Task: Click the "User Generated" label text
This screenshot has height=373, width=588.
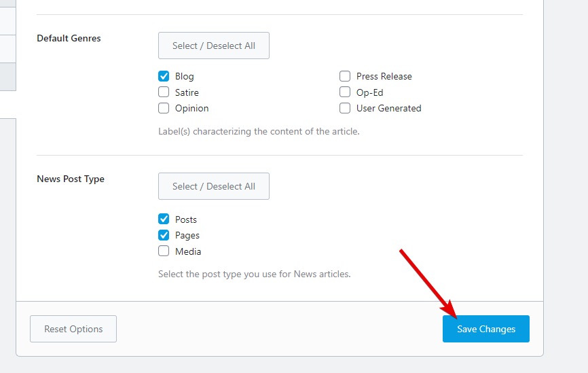Action: coord(388,108)
